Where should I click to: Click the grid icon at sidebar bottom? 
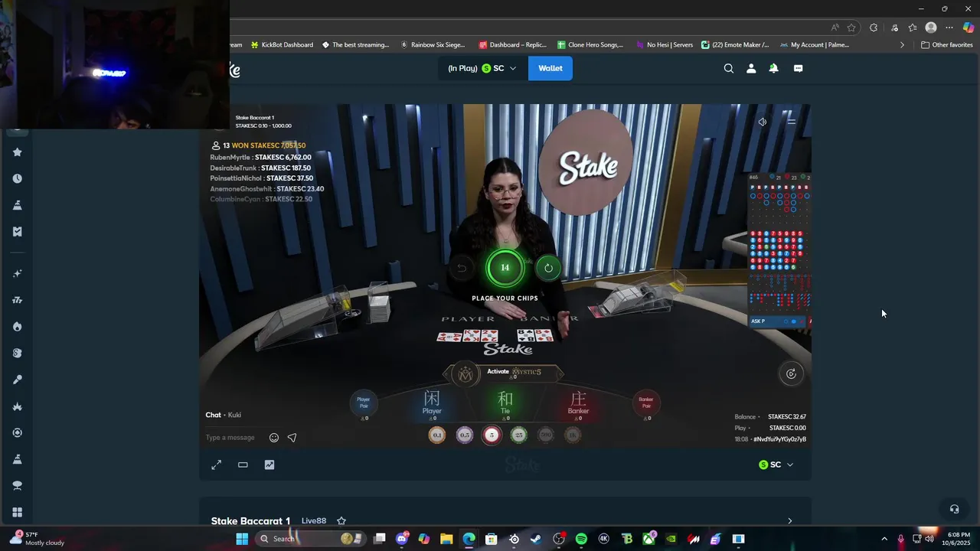pos(17,512)
